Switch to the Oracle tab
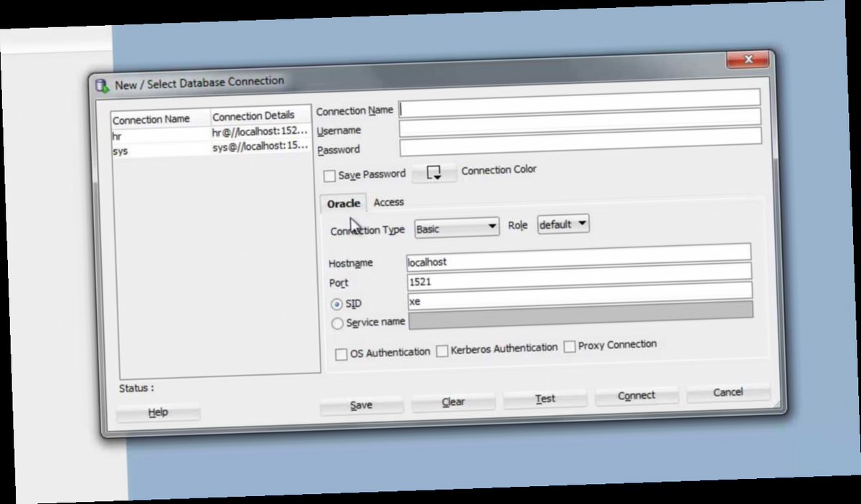 coord(343,204)
